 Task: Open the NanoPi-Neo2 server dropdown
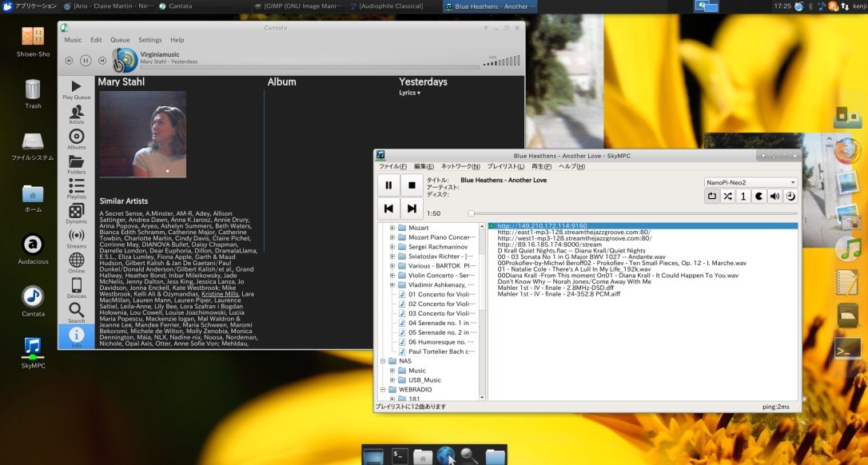(751, 182)
